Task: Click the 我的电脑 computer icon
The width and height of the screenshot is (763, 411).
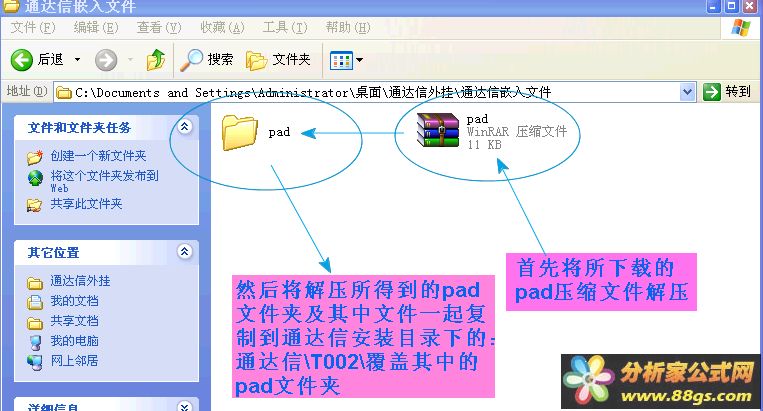Action: coord(35,342)
